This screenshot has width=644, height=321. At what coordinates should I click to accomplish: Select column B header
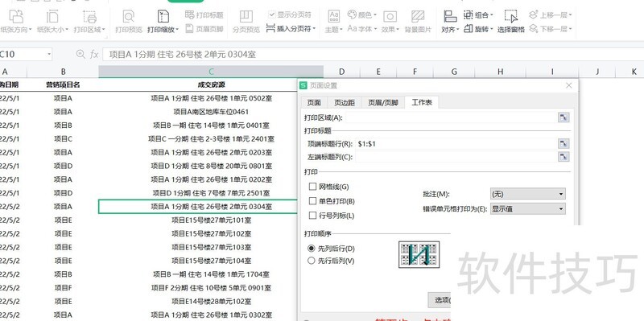[63, 72]
